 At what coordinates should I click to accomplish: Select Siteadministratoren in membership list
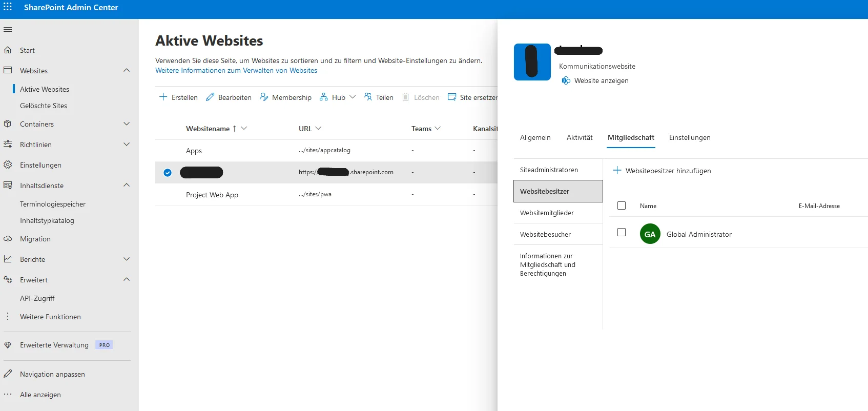pos(558,170)
